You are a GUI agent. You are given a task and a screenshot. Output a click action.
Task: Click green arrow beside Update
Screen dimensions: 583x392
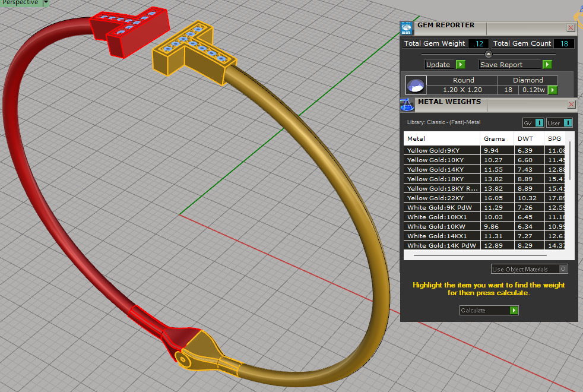point(460,64)
